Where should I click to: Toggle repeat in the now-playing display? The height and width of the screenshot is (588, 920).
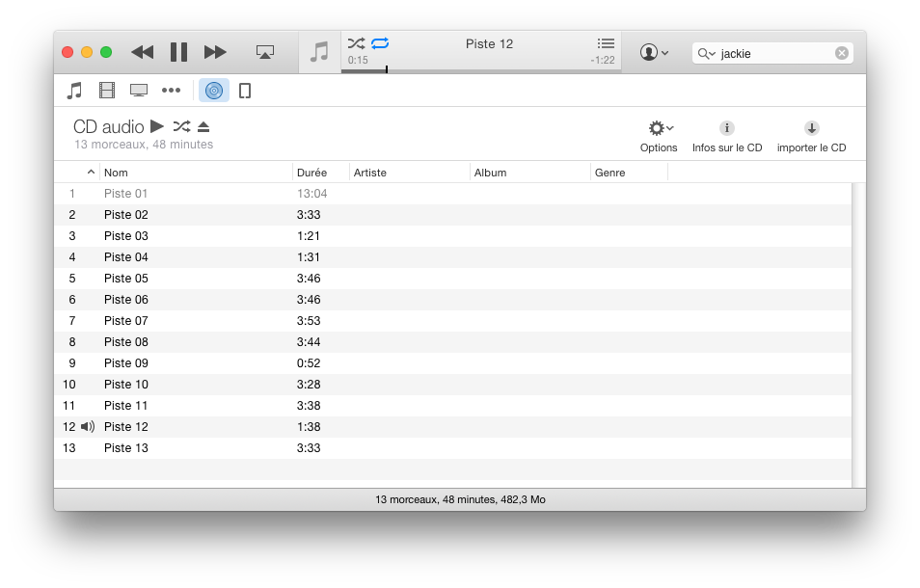[x=380, y=43]
